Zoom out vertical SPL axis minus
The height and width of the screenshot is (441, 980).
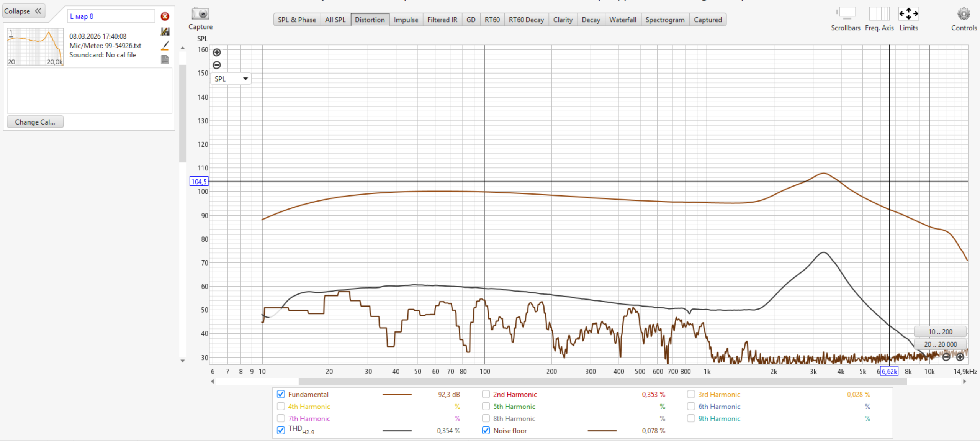pyautogui.click(x=217, y=65)
